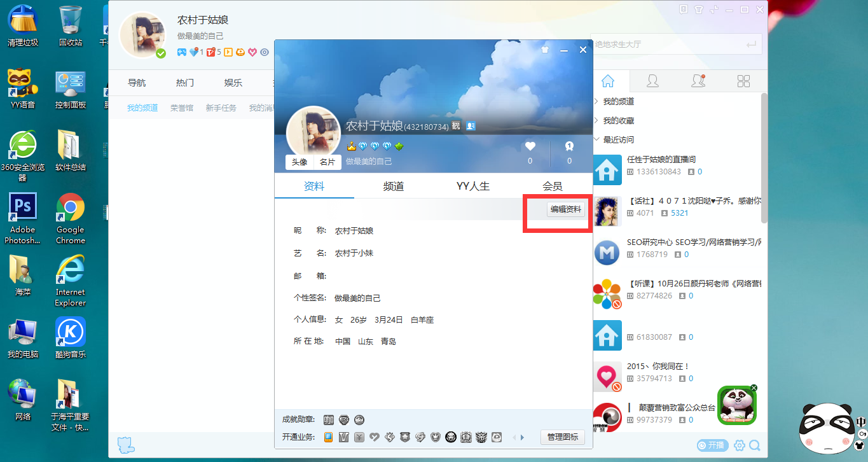Click the medal ribbon icon in profile header
Image resolution: width=868 pixels, height=462 pixels.
(x=569, y=146)
